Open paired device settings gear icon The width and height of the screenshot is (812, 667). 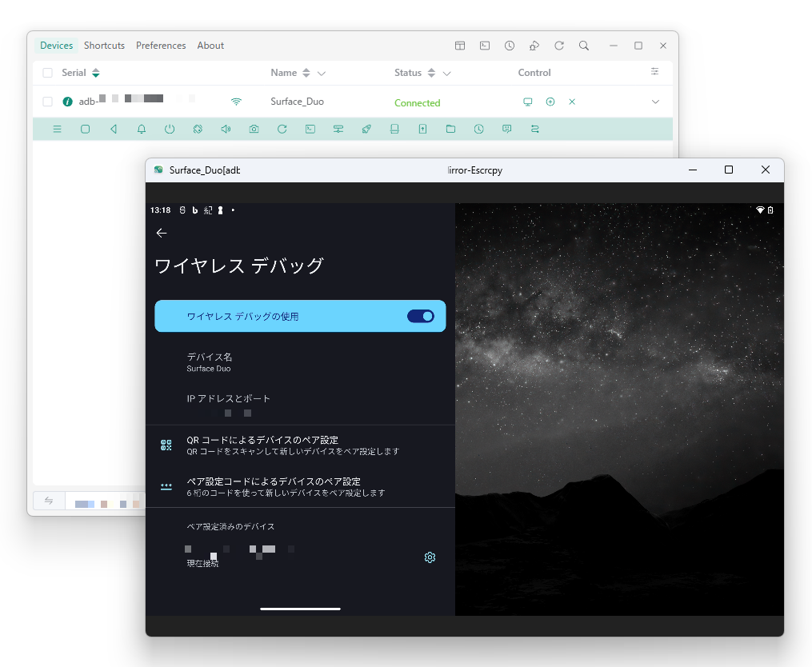430,557
